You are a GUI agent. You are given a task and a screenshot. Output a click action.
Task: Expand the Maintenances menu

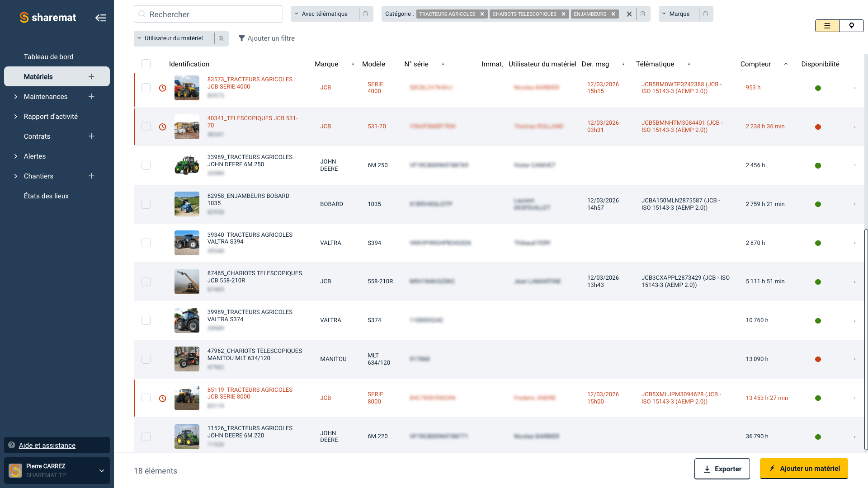(x=16, y=97)
